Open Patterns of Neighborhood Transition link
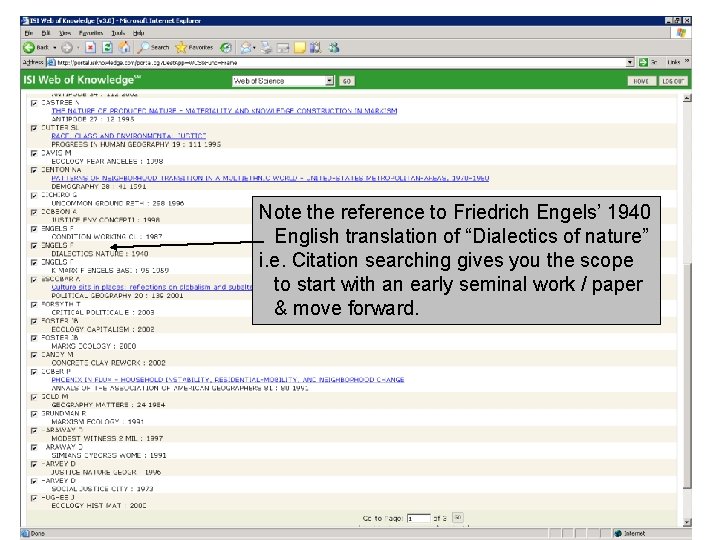 click(x=270, y=178)
